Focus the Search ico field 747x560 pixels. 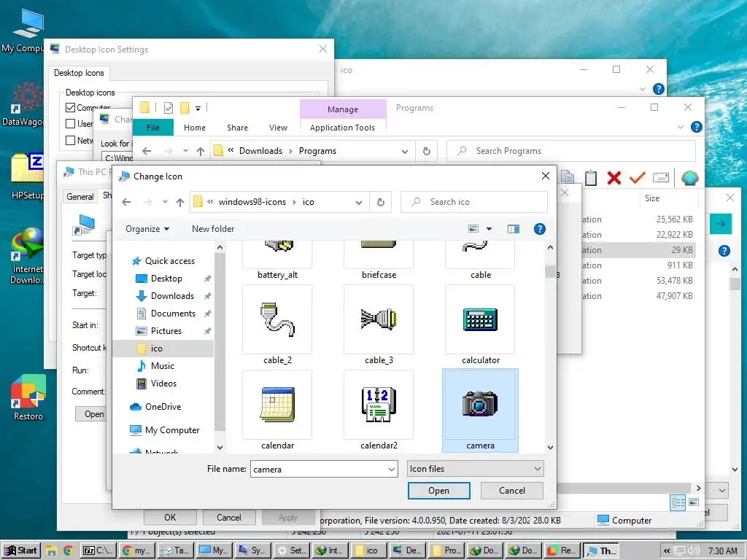[x=474, y=202]
